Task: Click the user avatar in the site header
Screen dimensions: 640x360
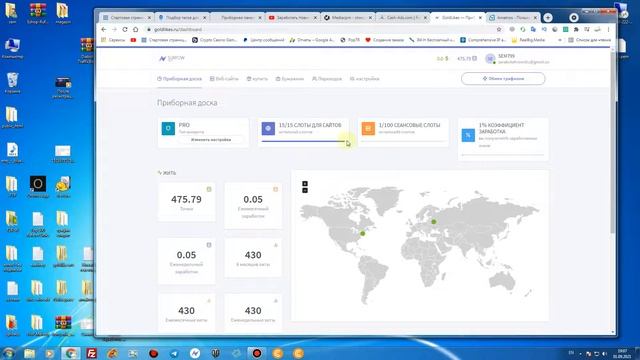Action: pos(490,59)
